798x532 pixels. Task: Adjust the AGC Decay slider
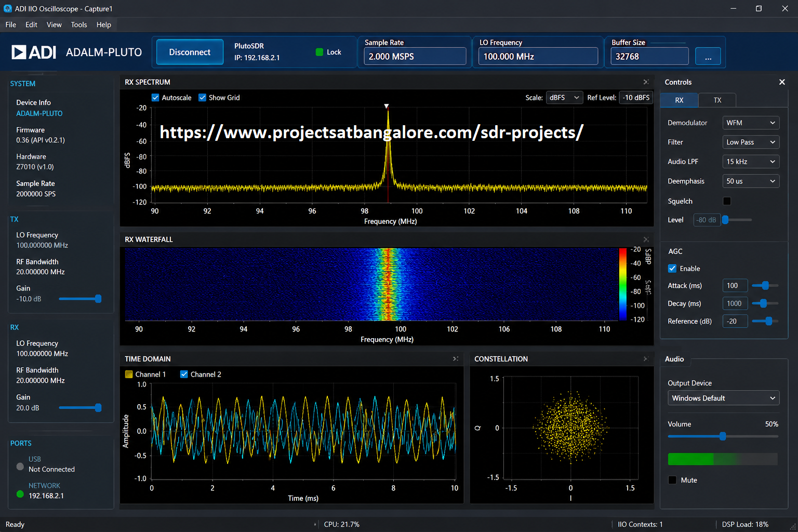click(x=763, y=303)
